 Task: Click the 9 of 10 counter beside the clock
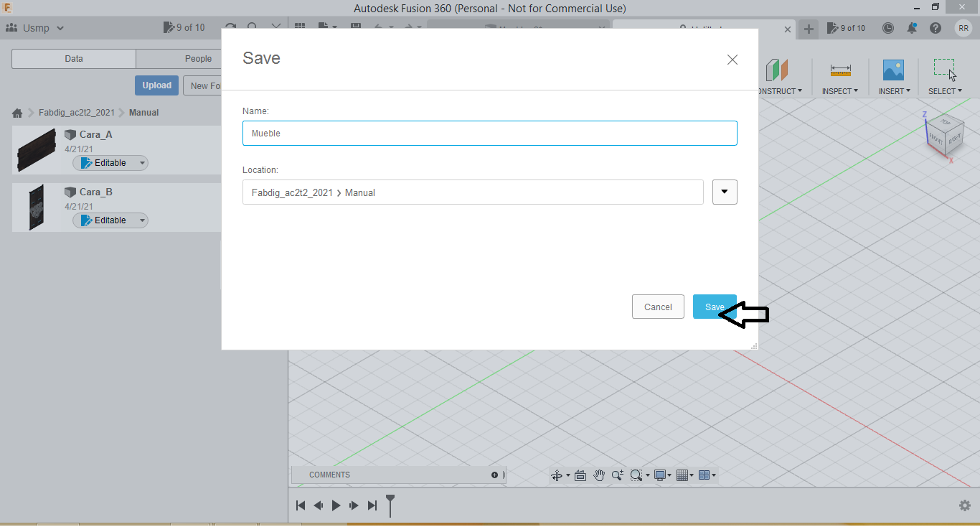(x=847, y=28)
